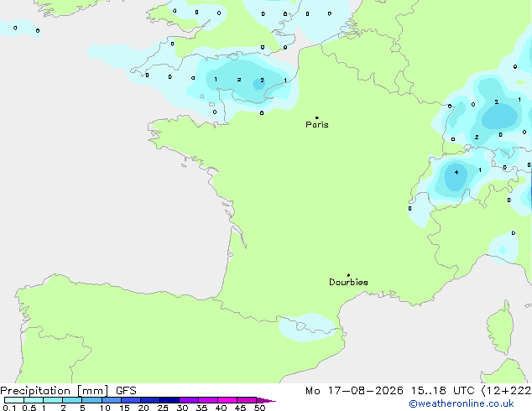Screen dimensions: 532x411
Task: Click the legend label 20
Action: [143, 408]
